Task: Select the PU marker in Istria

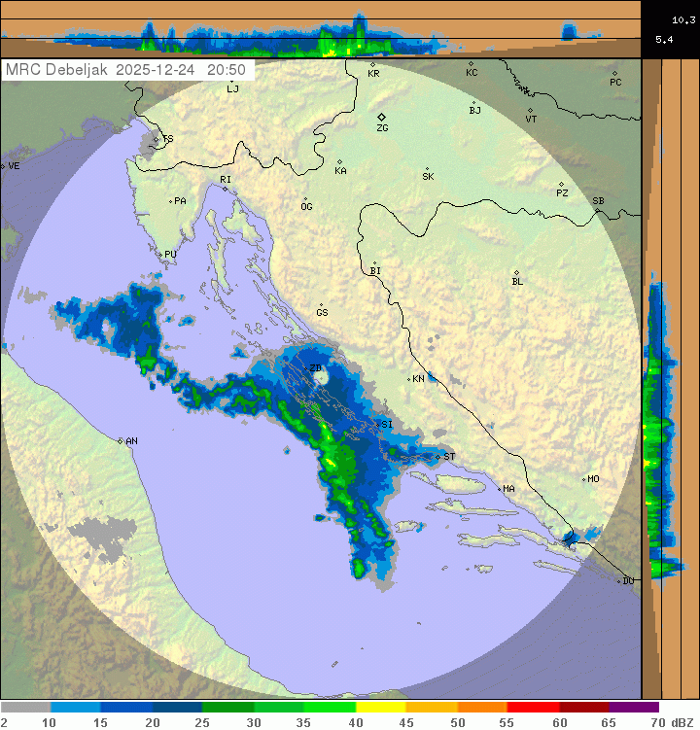Action: pos(161,255)
